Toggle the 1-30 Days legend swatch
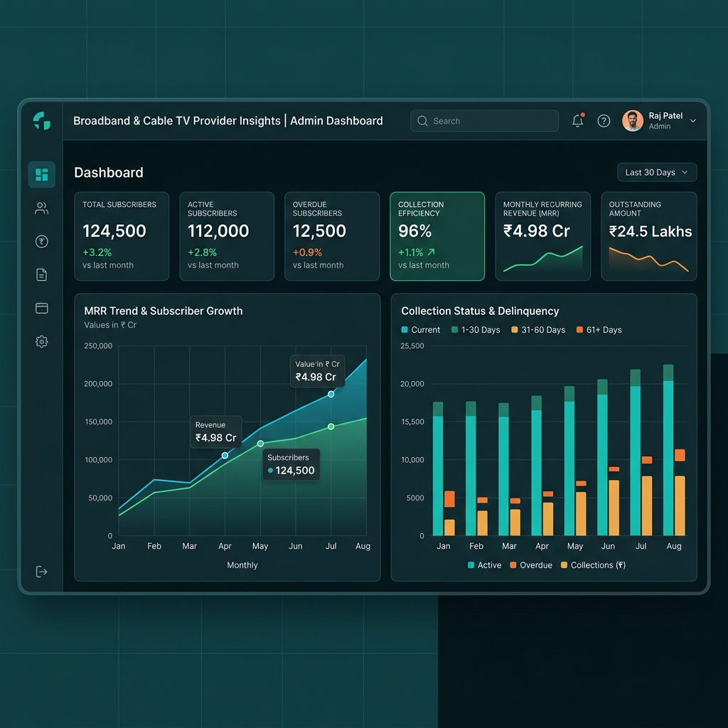 454,330
